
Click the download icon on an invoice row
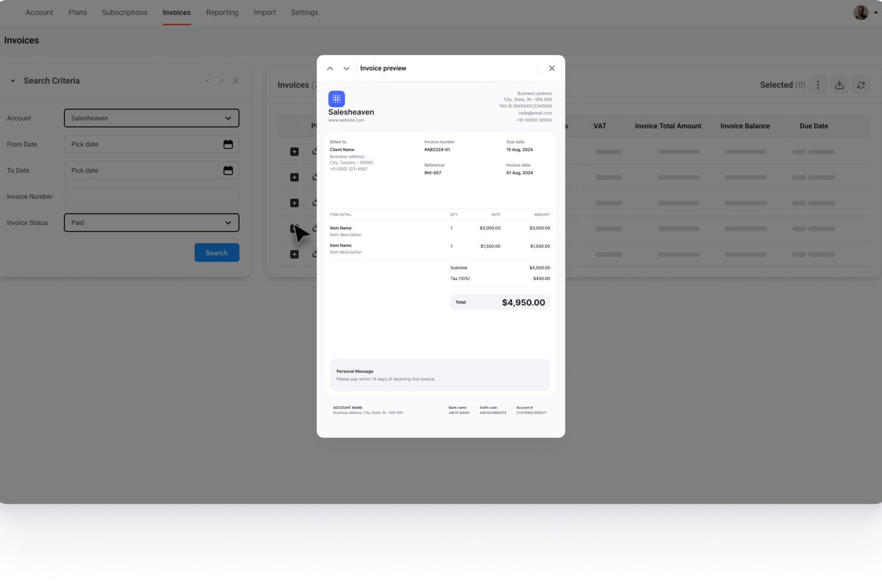click(315, 151)
